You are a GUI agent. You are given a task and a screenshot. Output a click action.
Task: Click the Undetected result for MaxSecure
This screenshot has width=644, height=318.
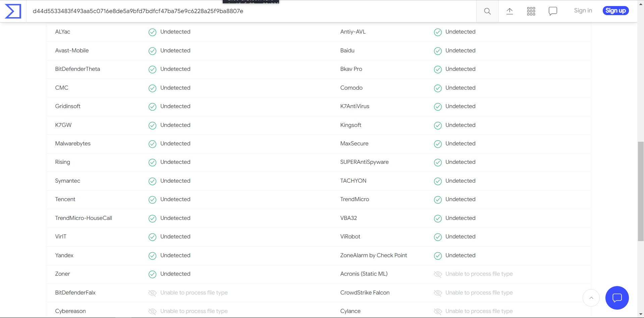coord(461,143)
